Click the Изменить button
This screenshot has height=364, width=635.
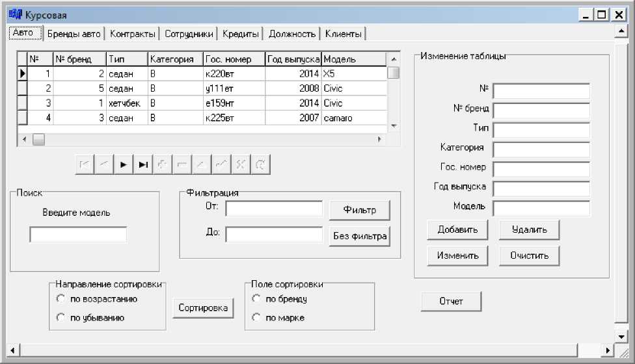(x=457, y=255)
